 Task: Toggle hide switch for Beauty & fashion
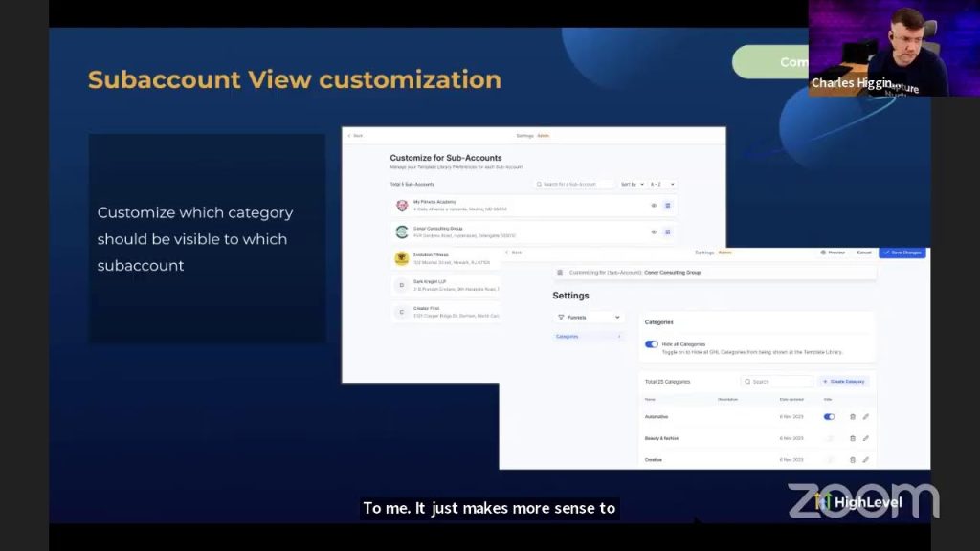[x=829, y=438]
